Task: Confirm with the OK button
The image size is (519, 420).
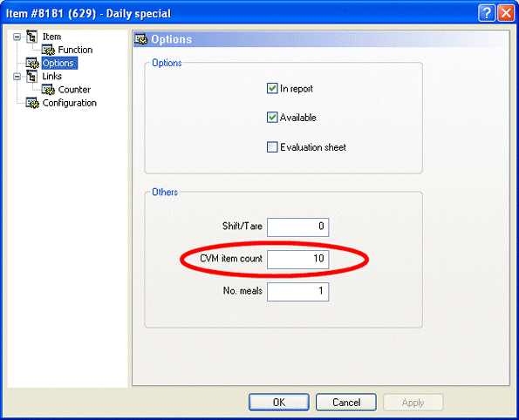Action: tap(279, 403)
